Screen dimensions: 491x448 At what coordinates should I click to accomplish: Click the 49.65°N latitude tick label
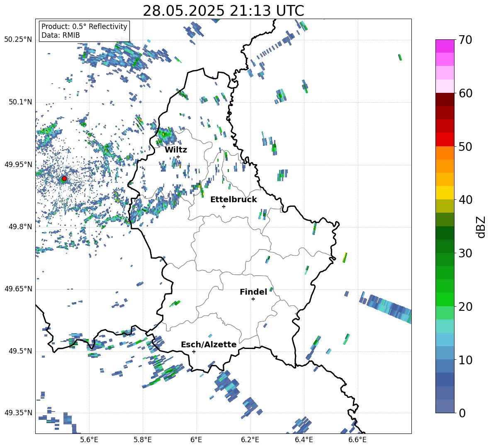(18, 289)
